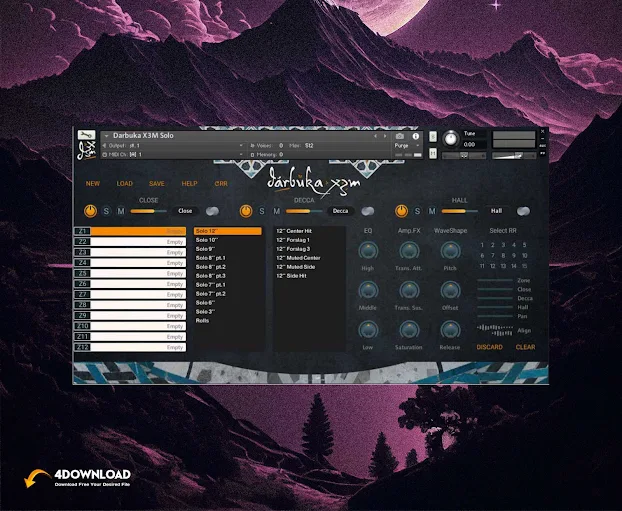Click the NEW button
Image resolution: width=622 pixels, height=511 pixels.
(93, 184)
